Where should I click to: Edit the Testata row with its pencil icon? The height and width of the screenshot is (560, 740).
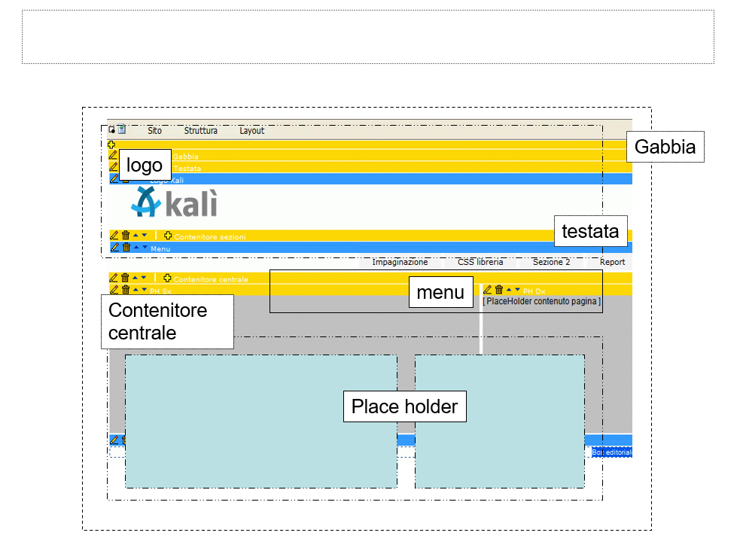(113, 167)
